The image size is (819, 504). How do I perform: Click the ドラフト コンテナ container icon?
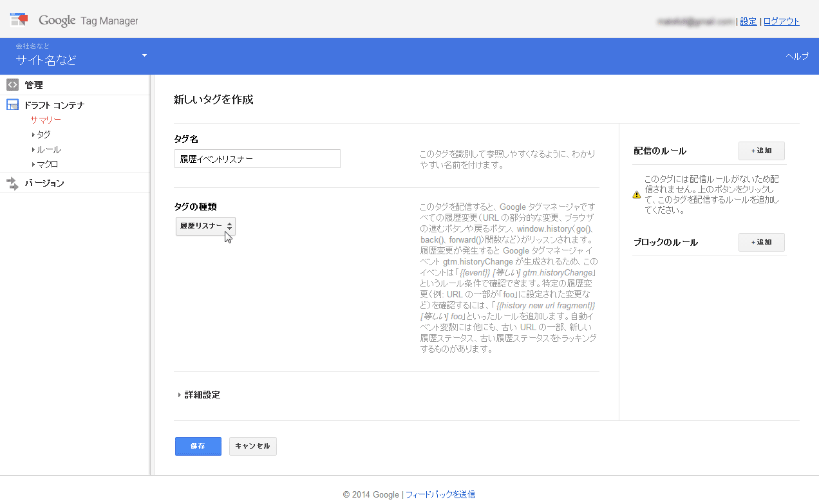[13, 105]
